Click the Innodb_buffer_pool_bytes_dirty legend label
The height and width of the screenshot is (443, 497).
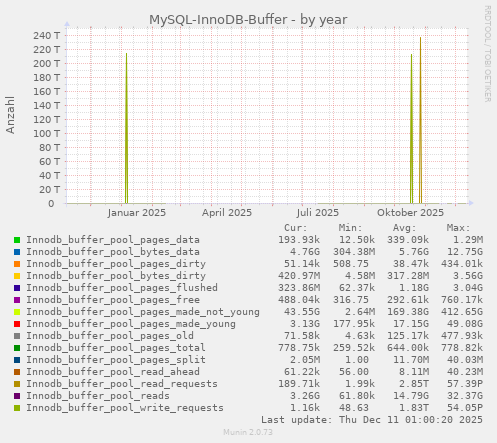tap(116, 276)
